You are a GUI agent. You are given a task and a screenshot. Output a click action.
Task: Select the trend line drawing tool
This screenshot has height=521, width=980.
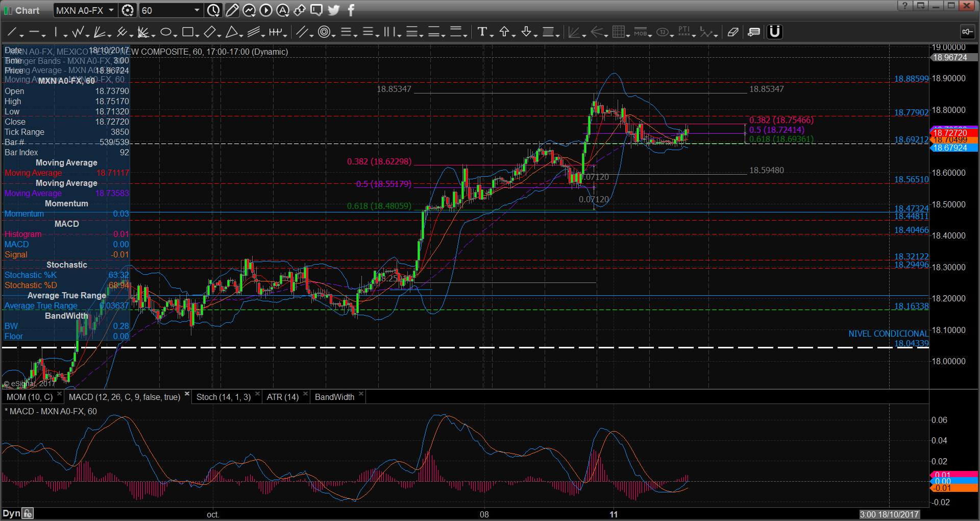coord(11,32)
